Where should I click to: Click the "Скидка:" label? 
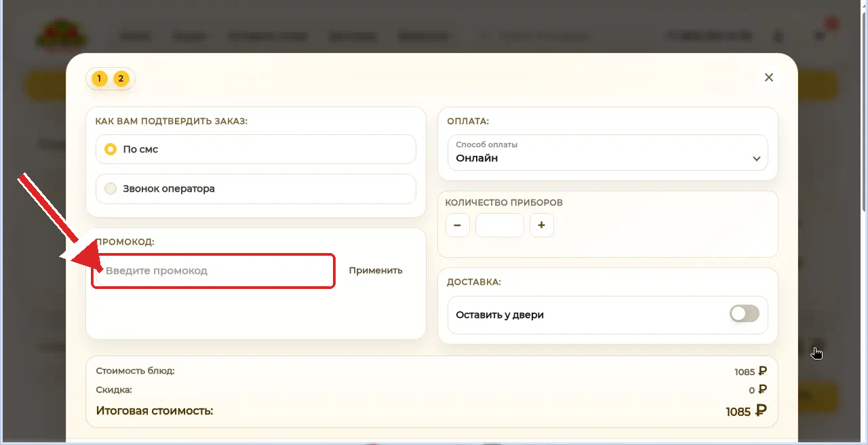point(114,390)
